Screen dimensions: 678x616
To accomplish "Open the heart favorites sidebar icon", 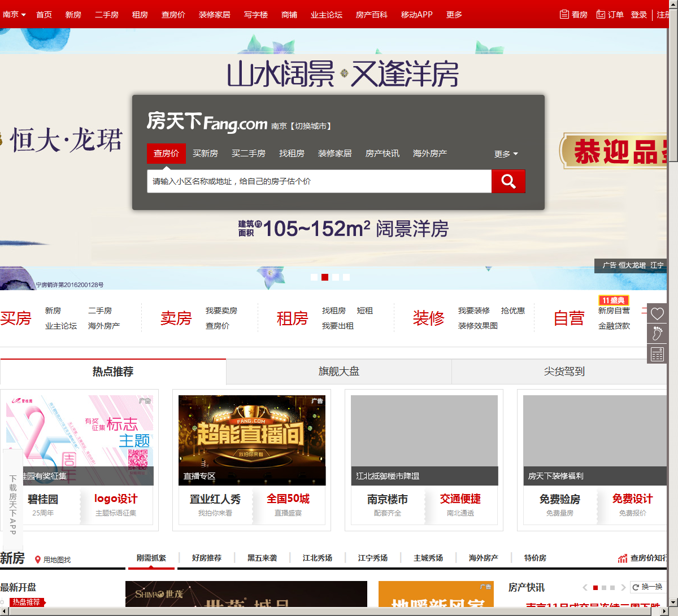I will (657, 313).
